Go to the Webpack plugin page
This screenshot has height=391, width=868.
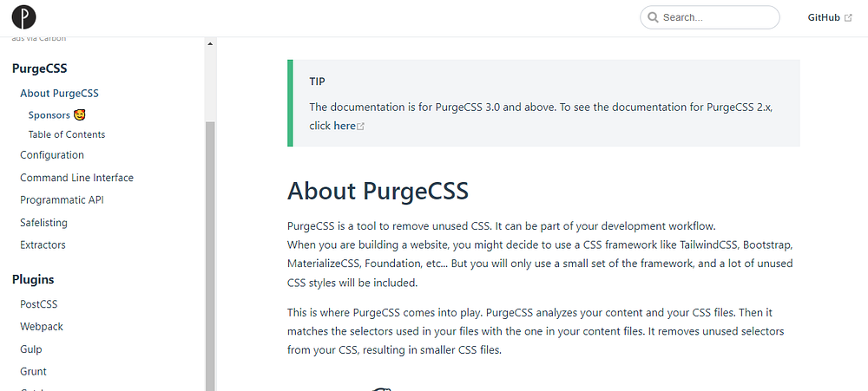click(x=42, y=327)
